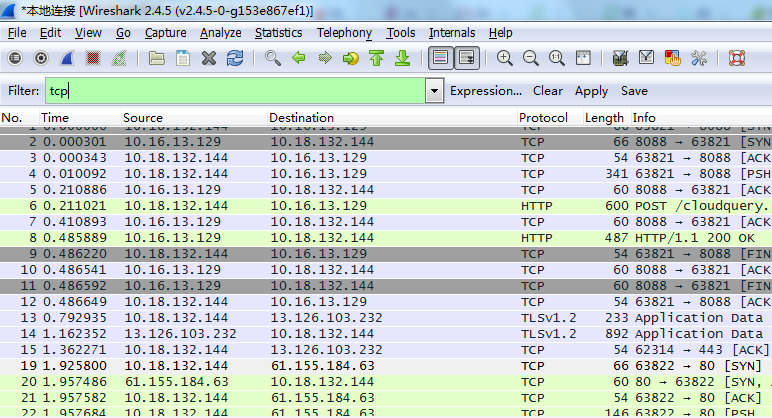The width and height of the screenshot is (772, 418).
Task: Go to specified packet number icon
Action: click(x=351, y=58)
